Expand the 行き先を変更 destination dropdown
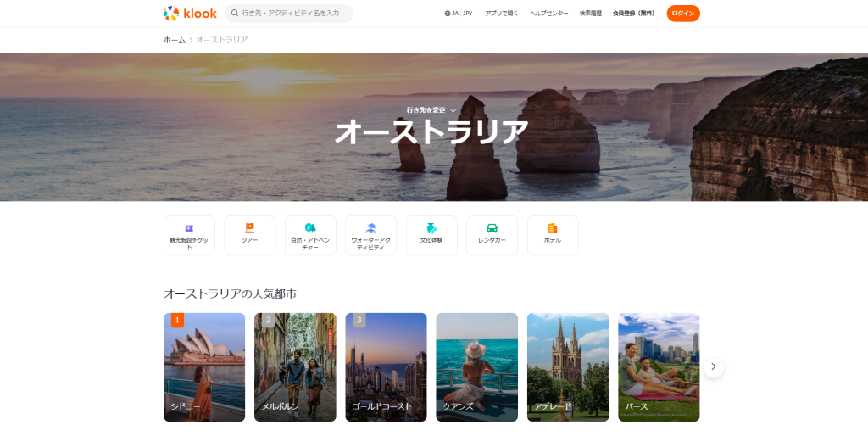The image size is (868, 436). coord(431,110)
